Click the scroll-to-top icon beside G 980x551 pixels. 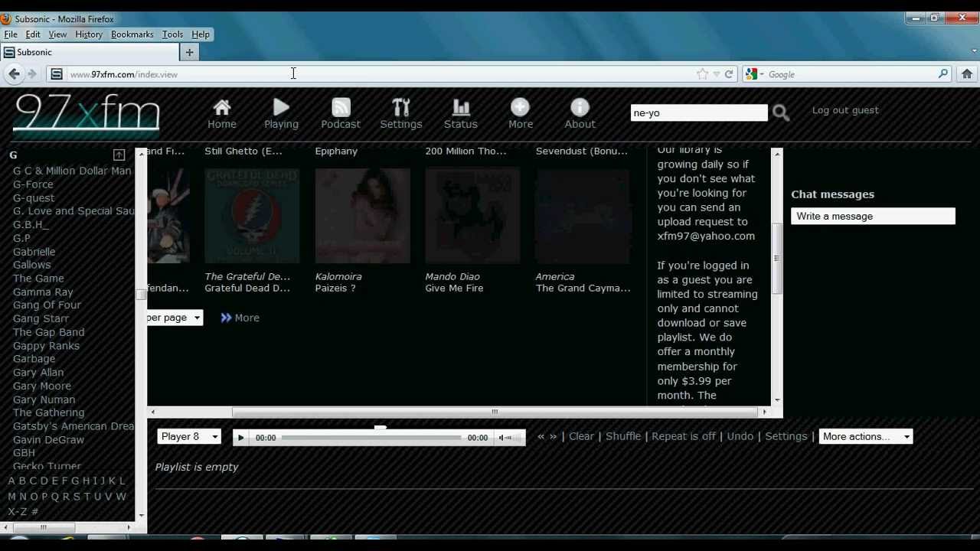point(119,155)
